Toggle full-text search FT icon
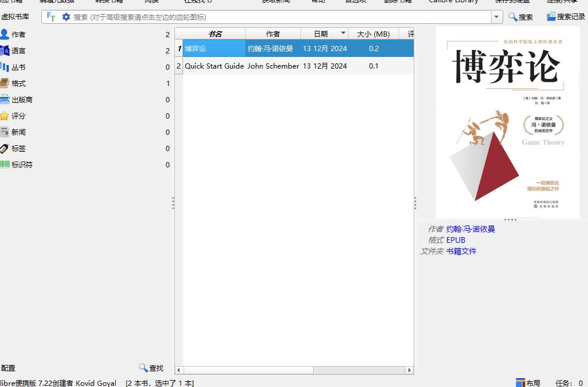 point(51,17)
